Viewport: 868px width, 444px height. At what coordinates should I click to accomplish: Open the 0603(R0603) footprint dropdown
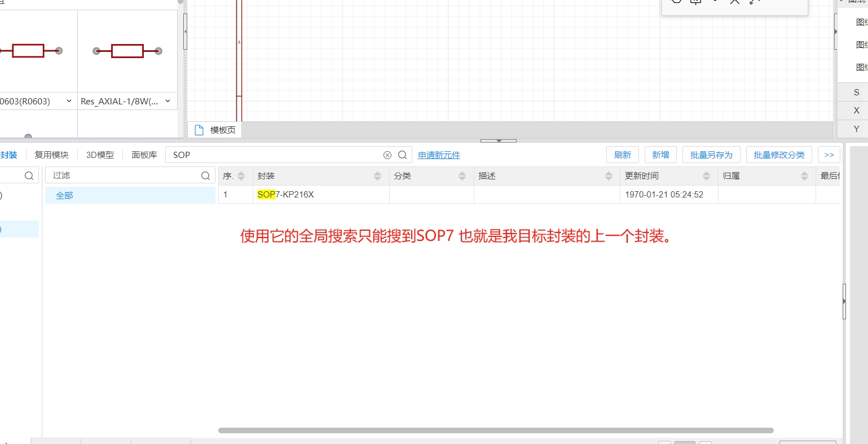click(x=69, y=101)
